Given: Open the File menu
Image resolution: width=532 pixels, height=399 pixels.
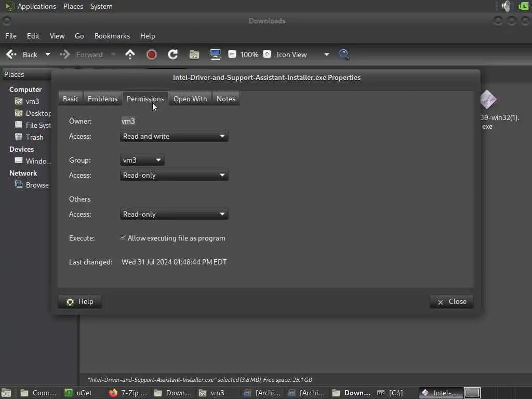Looking at the screenshot, I should 11,36.
